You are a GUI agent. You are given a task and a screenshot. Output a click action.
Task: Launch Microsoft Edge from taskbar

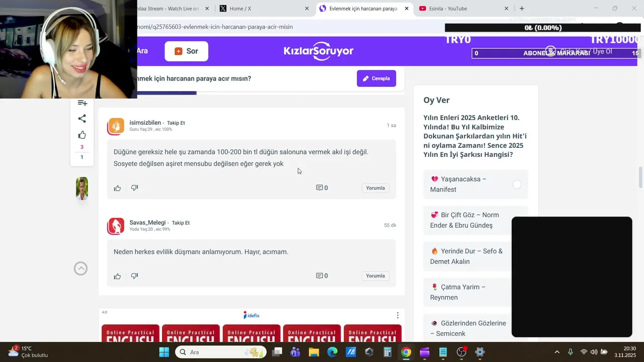[x=332, y=352]
